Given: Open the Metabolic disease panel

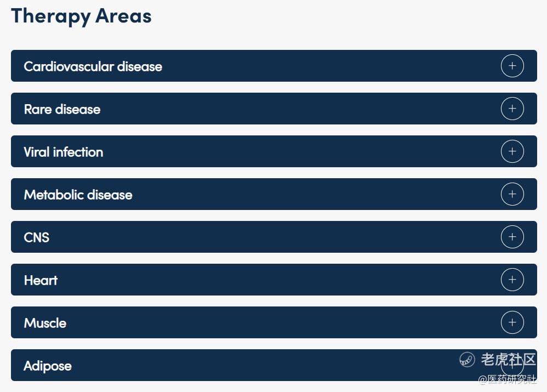Looking at the screenshot, I should click(274, 194).
